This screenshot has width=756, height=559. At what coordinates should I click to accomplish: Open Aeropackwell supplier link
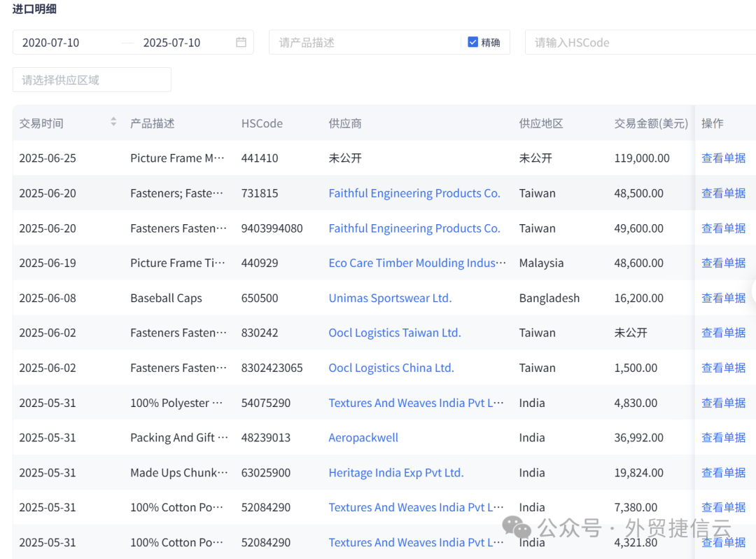click(x=363, y=437)
